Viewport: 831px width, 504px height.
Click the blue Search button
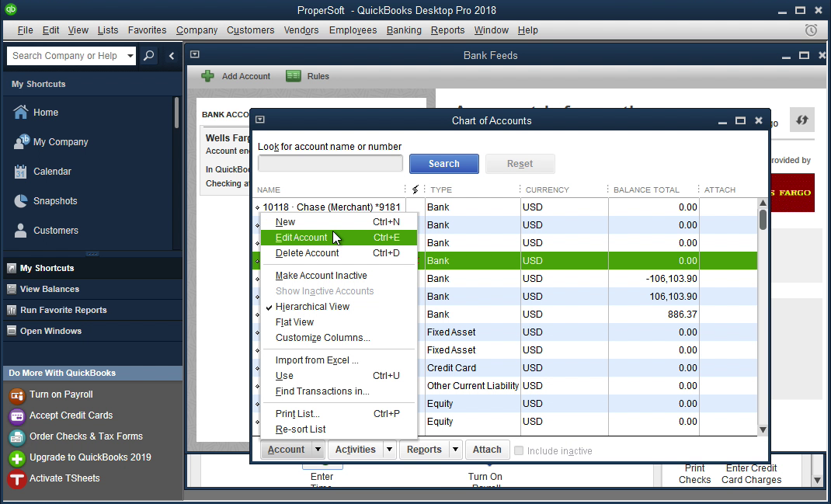point(444,164)
